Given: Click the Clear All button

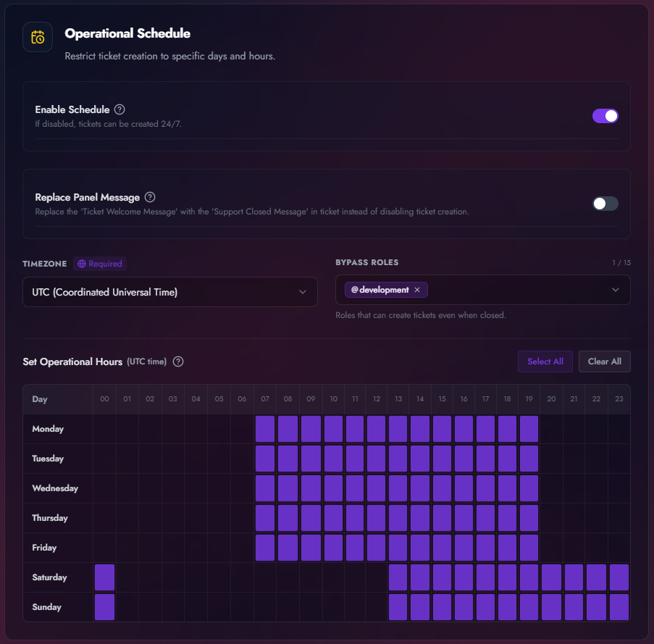Looking at the screenshot, I should (604, 361).
